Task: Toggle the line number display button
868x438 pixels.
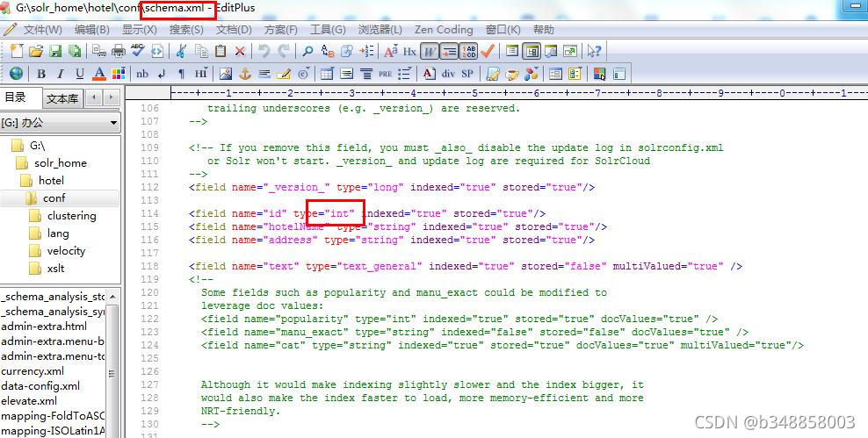Action: pos(468,51)
